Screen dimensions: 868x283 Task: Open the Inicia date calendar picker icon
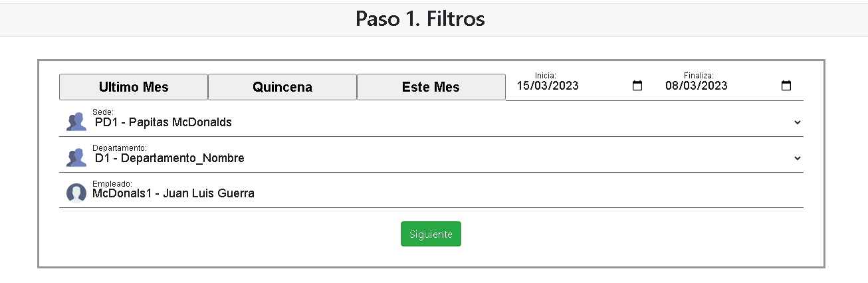click(637, 86)
